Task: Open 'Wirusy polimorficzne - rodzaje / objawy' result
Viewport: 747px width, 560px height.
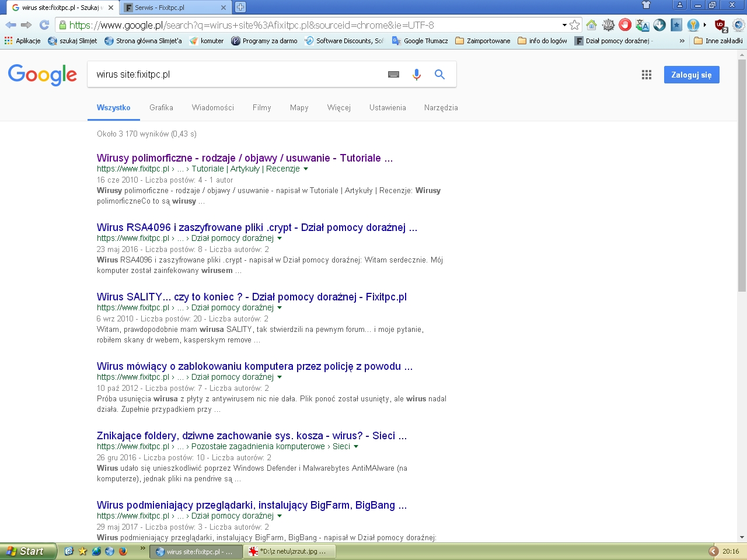Action: tap(245, 158)
